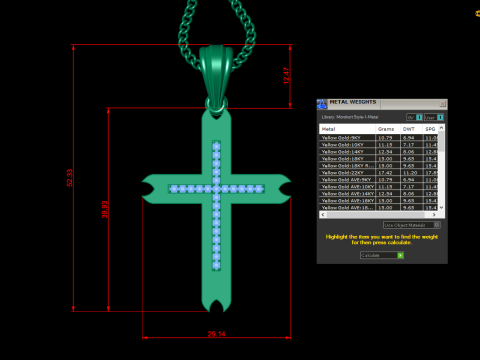The image size is (480, 360).
Task: Sort by the DWT column header
Action: [x=411, y=129]
